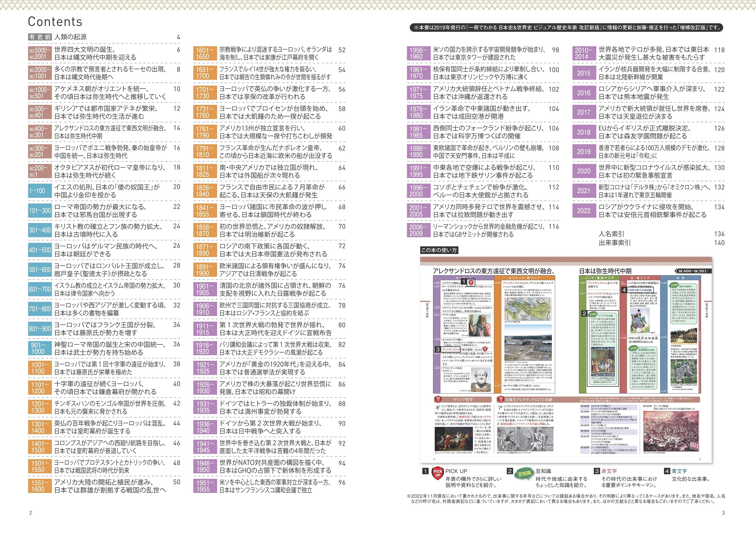Image resolution: width=756 pixels, height=533 pixels.
Task: Click the Contents heading
Action: [x=55, y=21]
